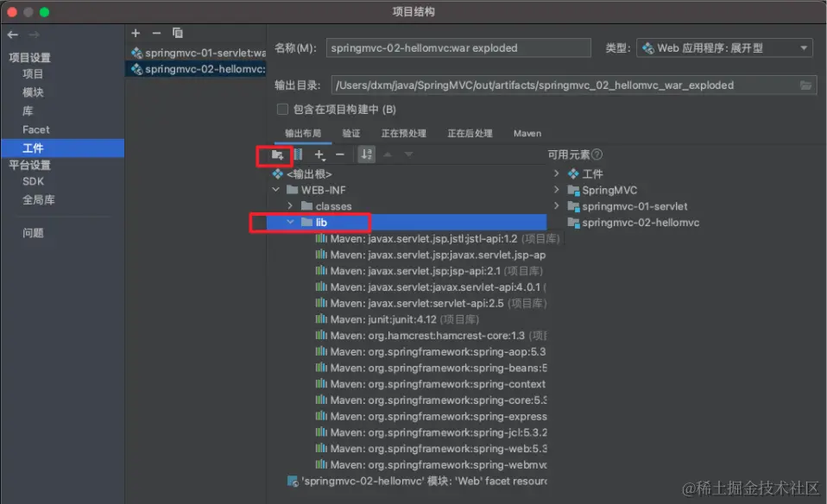
Task: Collapse the WEB-INF folder
Action: [x=276, y=190]
